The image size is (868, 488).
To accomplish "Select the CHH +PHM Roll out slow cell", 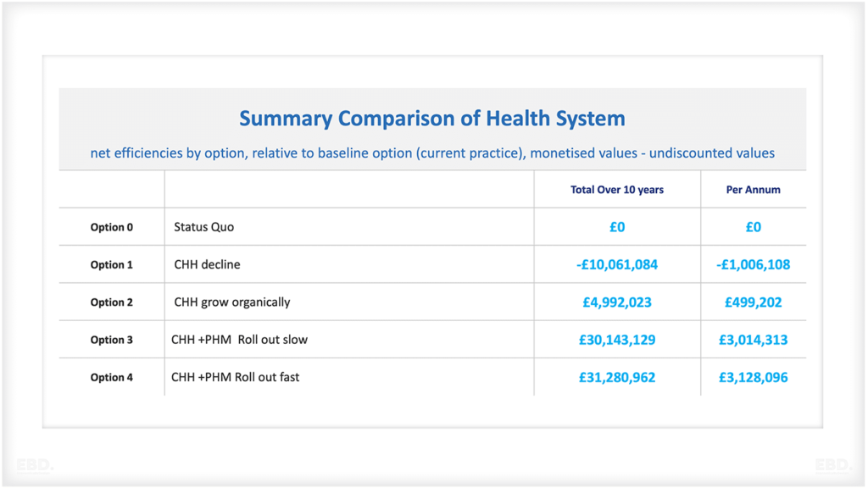I will tap(239, 340).
